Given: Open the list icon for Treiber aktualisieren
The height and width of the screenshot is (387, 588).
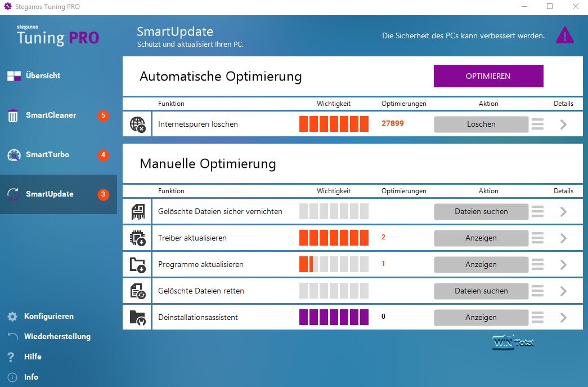Looking at the screenshot, I should pos(537,238).
